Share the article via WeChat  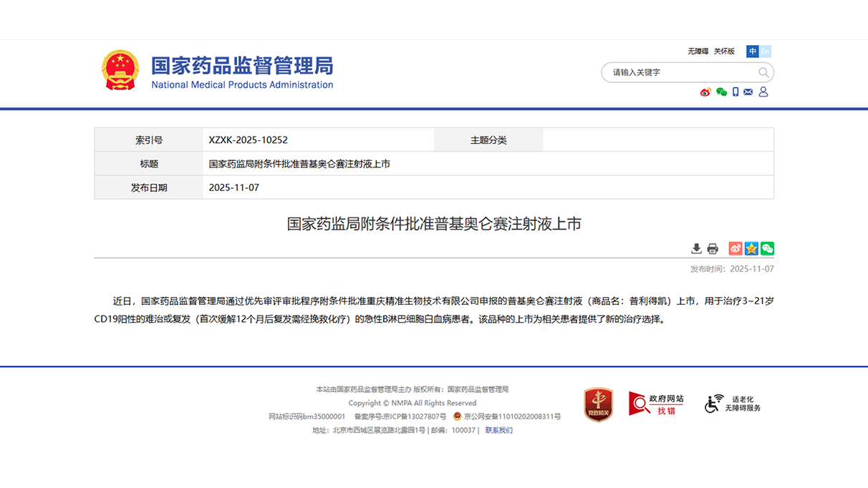tap(767, 248)
